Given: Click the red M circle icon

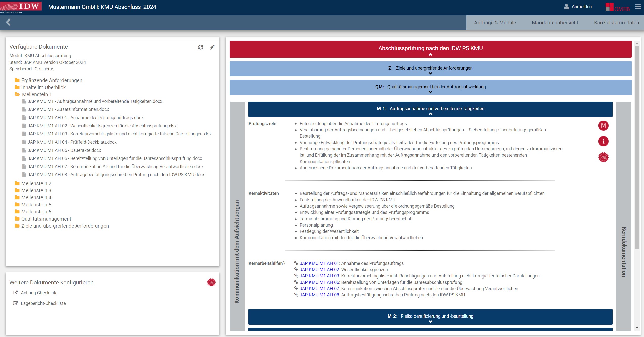Looking at the screenshot, I should pyautogui.click(x=603, y=126).
